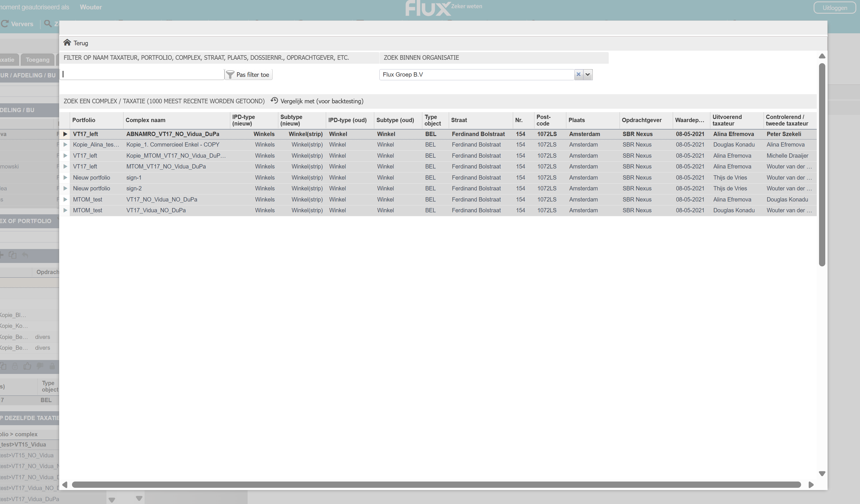
Task: Select the 'Peter Szekeli' cell
Action: pyautogui.click(x=790, y=134)
